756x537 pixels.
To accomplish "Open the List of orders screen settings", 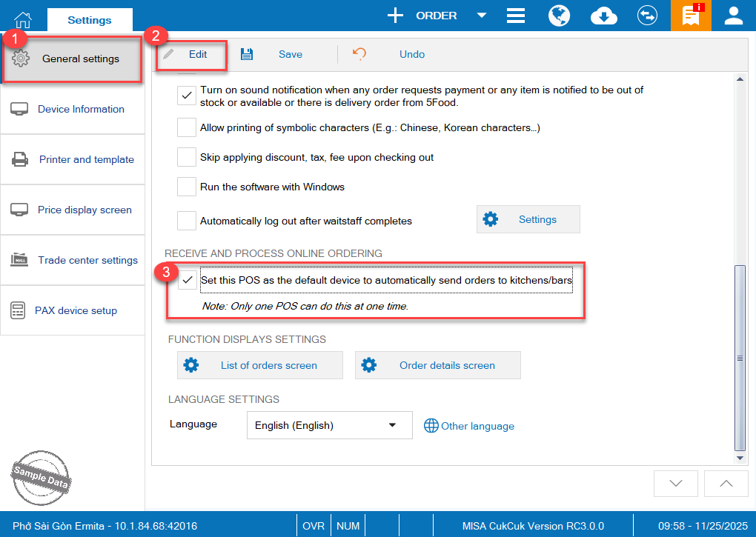I will (260, 365).
